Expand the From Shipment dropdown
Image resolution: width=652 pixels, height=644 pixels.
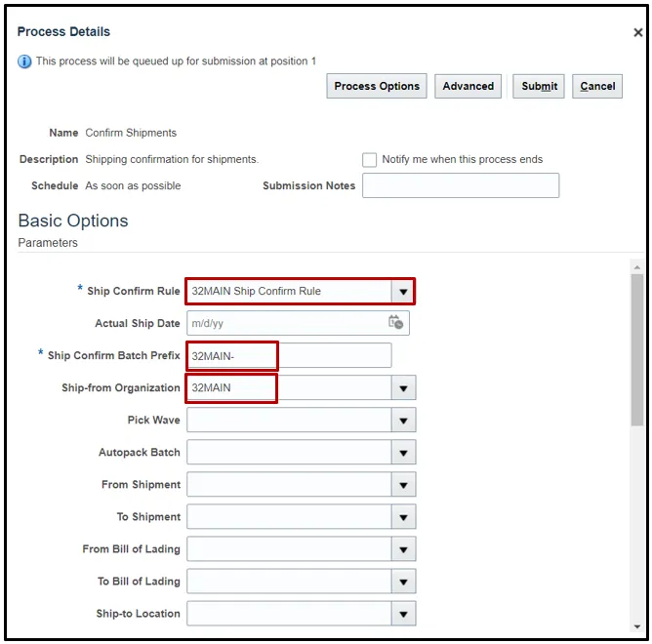(403, 485)
